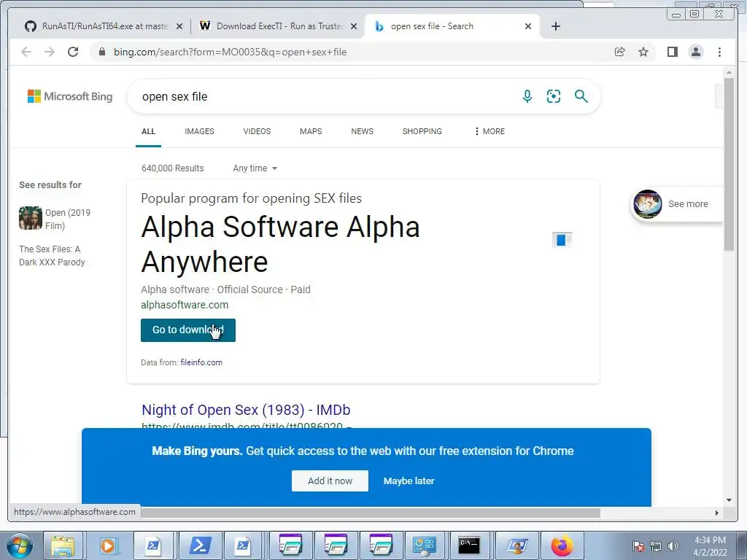
Task: Start voice search with the microphone icon
Action: point(527,96)
